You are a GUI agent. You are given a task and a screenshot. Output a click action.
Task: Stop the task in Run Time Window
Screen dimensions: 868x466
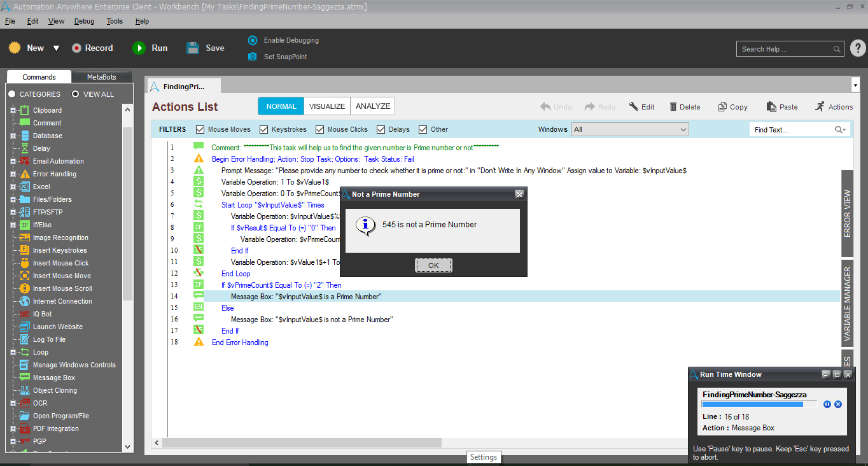click(838, 404)
